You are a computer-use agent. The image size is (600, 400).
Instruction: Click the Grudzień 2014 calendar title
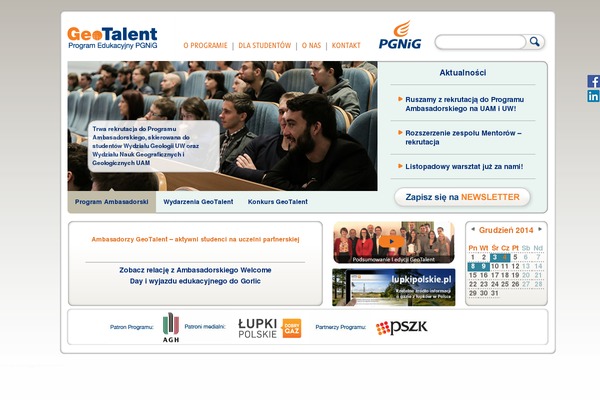pyautogui.click(x=506, y=230)
